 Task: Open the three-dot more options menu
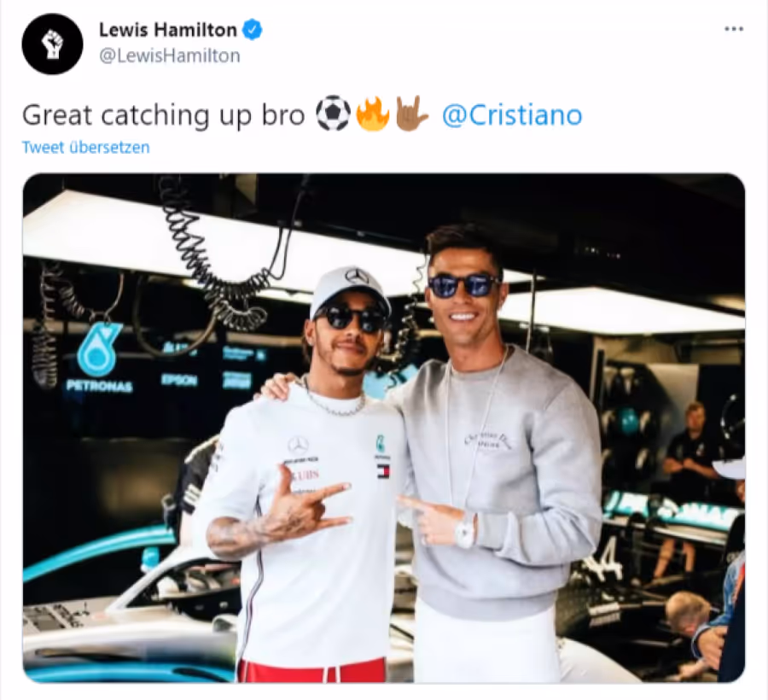coord(734,29)
